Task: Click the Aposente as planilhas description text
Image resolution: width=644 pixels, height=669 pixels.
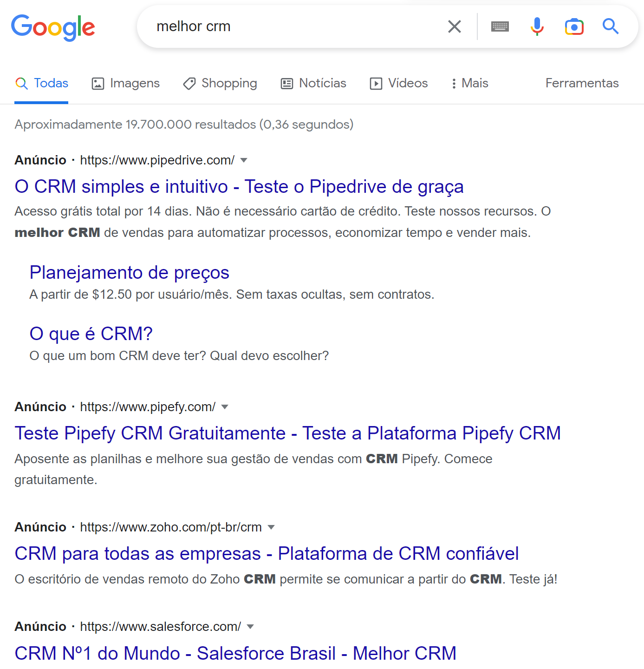Action: 254,469
